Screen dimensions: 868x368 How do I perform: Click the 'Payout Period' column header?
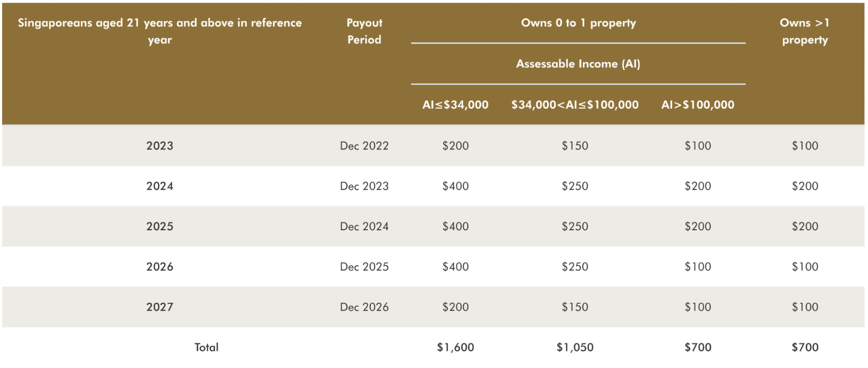364,31
